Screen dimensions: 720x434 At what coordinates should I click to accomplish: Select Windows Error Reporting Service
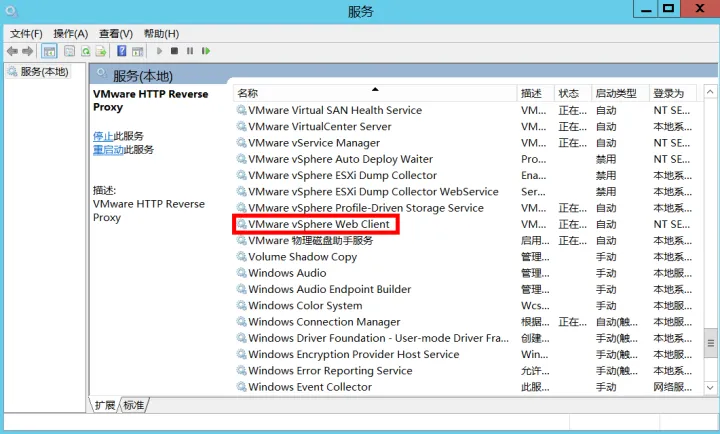465,371
